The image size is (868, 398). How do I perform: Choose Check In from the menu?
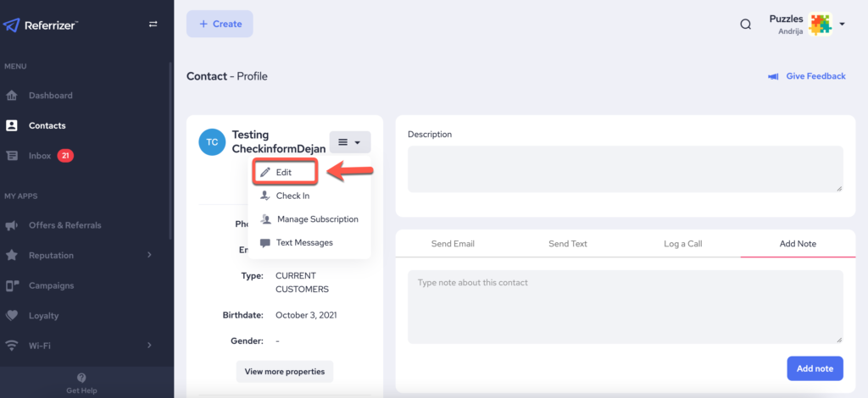coord(292,196)
